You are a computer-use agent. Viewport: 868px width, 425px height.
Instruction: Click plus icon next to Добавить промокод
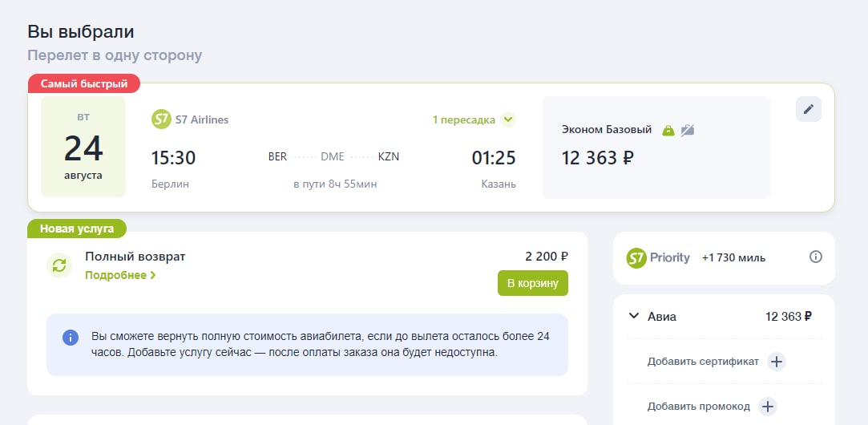point(767,407)
